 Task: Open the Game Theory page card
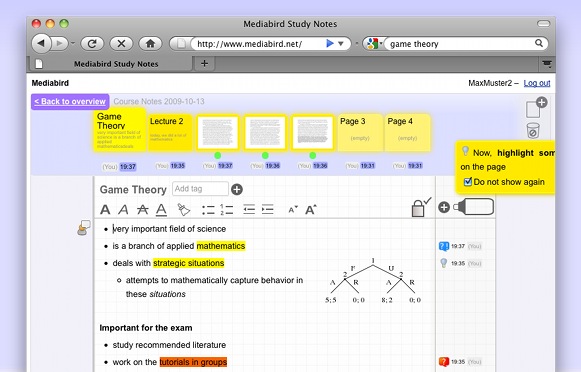(x=119, y=130)
